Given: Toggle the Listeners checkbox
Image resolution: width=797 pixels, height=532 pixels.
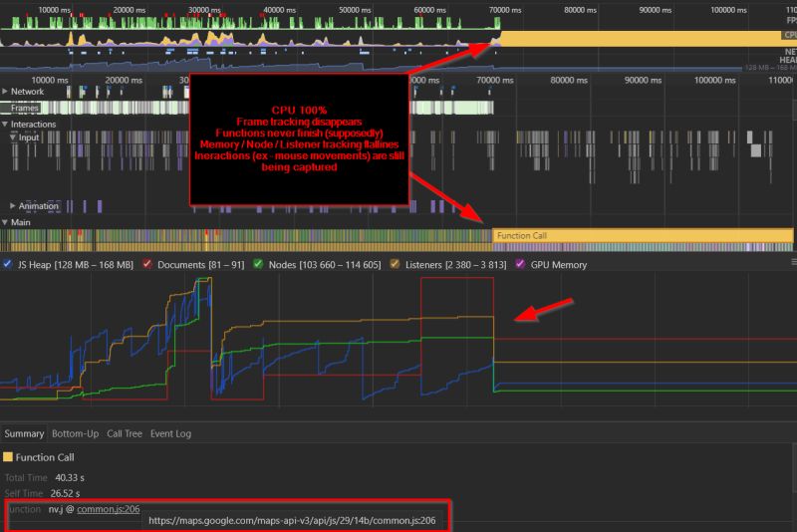Looking at the screenshot, I should coord(395,264).
